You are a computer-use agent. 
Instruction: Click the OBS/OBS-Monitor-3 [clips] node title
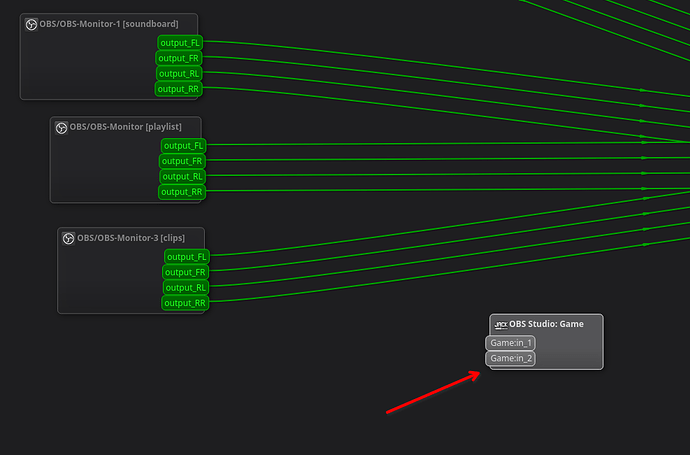[x=131, y=238]
